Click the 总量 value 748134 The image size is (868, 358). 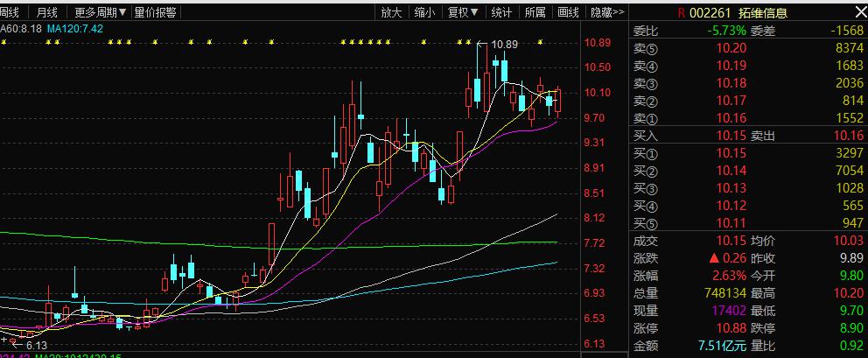(725, 293)
